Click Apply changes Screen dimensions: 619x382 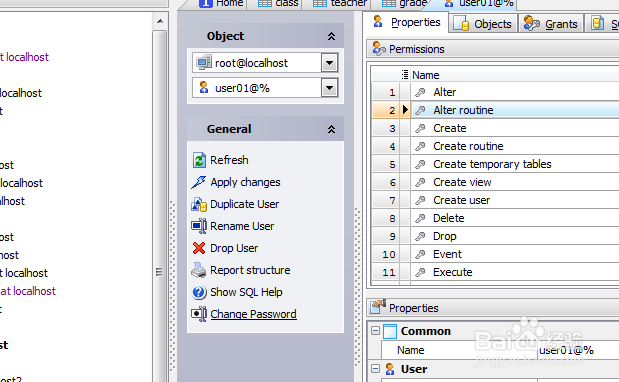(x=245, y=182)
